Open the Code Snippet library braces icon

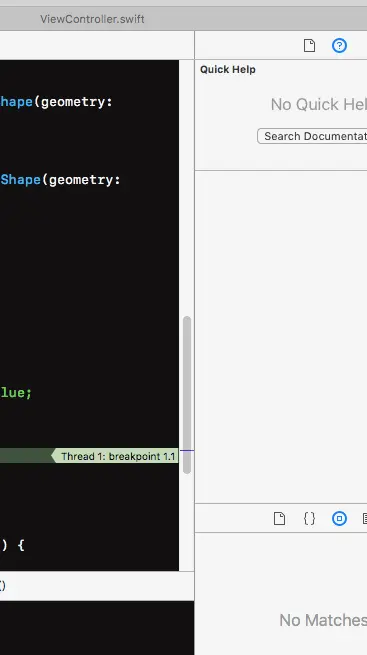pyautogui.click(x=309, y=518)
